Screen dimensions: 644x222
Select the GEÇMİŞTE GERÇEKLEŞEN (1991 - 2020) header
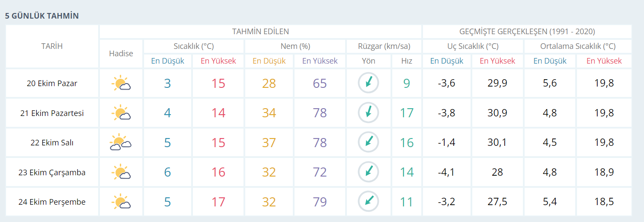click(527, 32)
